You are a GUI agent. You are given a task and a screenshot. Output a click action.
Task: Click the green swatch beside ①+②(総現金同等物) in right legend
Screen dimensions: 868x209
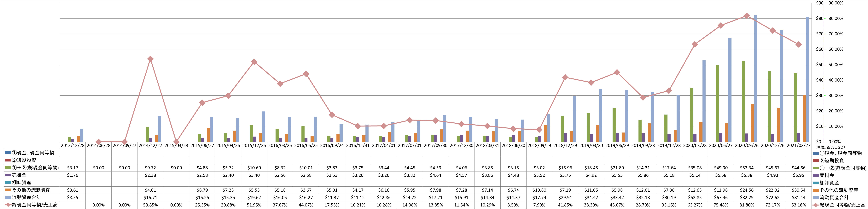(816, 168)
